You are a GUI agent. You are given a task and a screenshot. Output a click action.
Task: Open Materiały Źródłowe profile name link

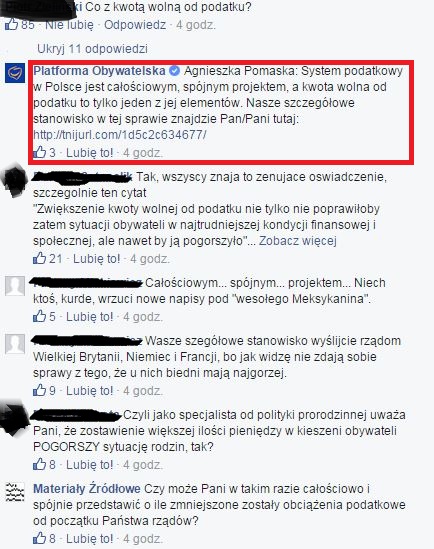click(87, 488)
